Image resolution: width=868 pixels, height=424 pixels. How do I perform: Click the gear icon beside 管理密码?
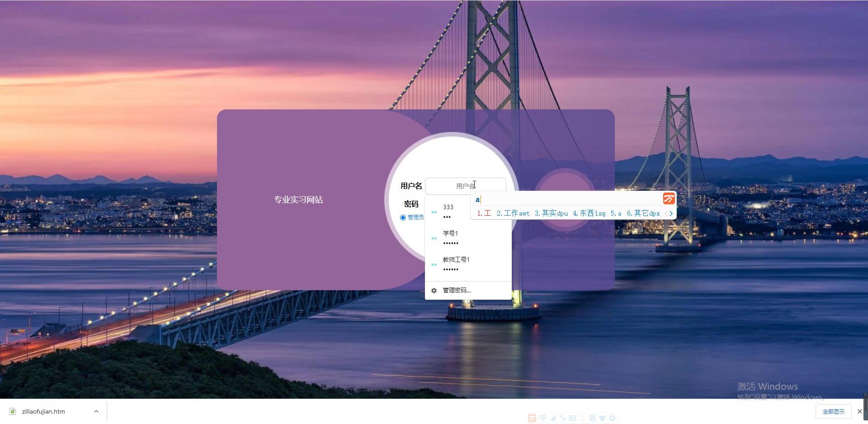click(434, 291)
